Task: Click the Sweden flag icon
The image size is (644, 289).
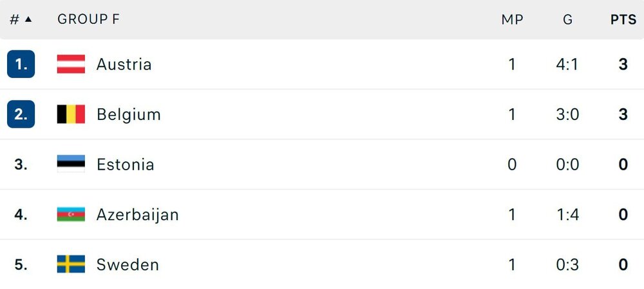Action: pos(71,264)
